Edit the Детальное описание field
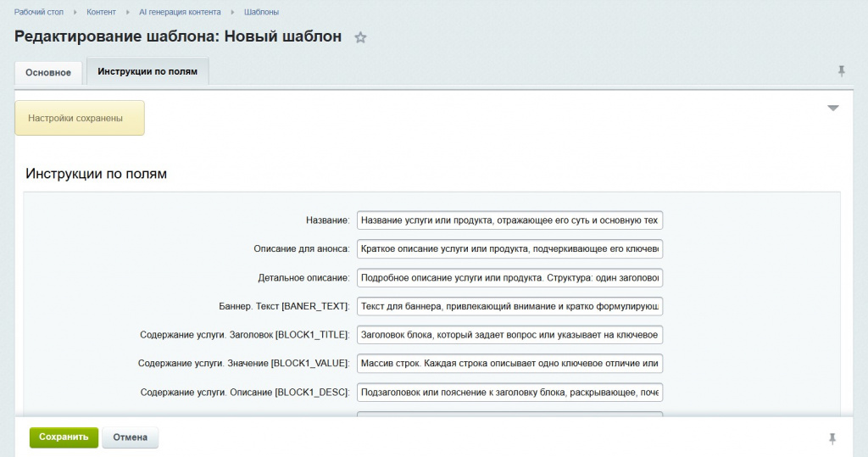 coord(509,278)
